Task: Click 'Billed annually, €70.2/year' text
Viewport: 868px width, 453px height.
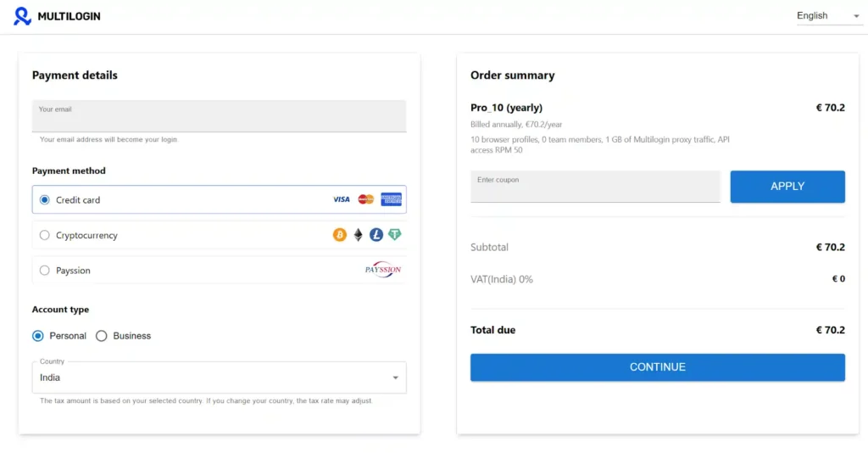Action: pyautogui.click(x=516, y=125)
